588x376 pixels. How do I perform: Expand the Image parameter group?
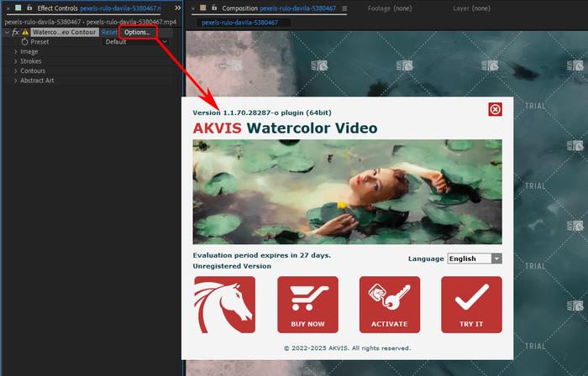[x=15, y=52]
